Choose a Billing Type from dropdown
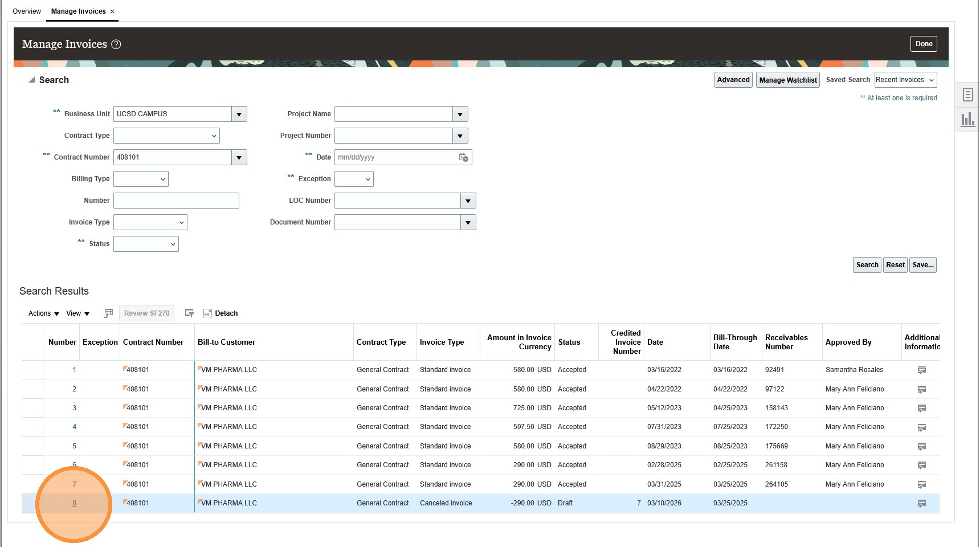 [x=141, y=179]
